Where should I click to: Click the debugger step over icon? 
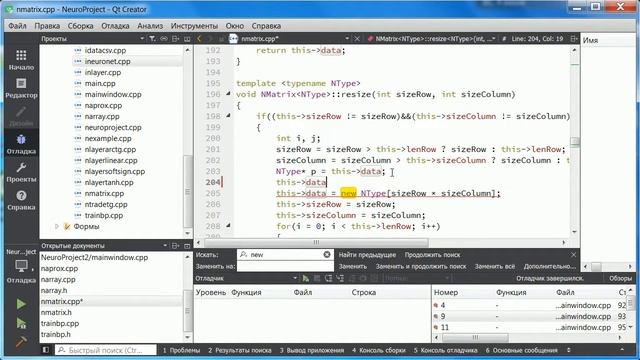(x=328, y=278)
